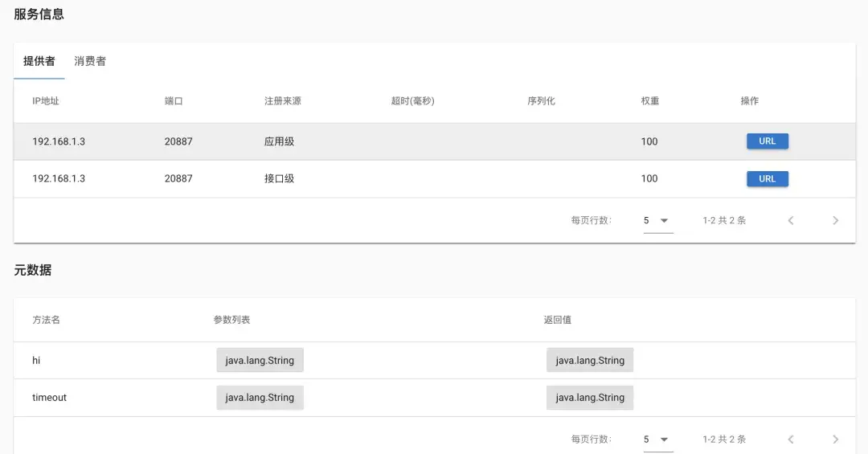
Task: Click the 超时(毫秒) column header
Action: coord(412,100)
